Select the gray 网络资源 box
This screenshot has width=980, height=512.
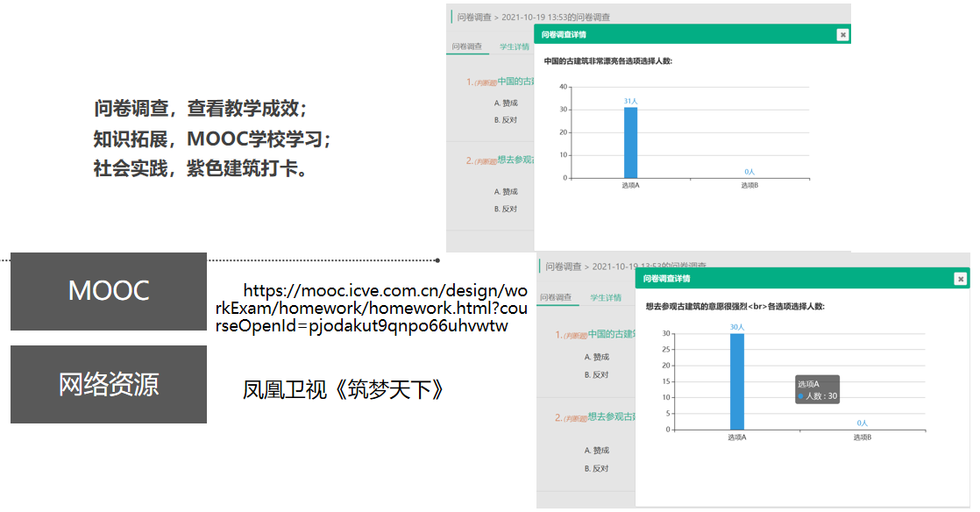(x=109, y=384)
